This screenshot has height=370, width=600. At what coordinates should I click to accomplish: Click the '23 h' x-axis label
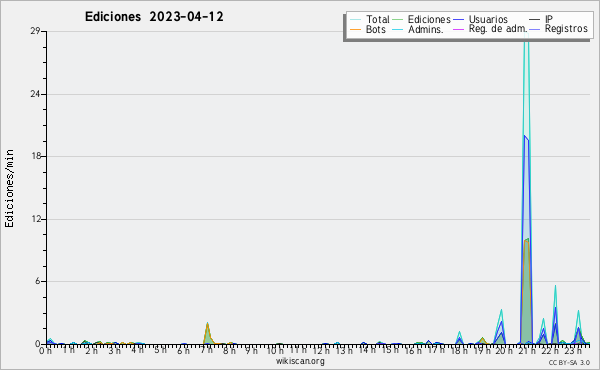point(573,351)
